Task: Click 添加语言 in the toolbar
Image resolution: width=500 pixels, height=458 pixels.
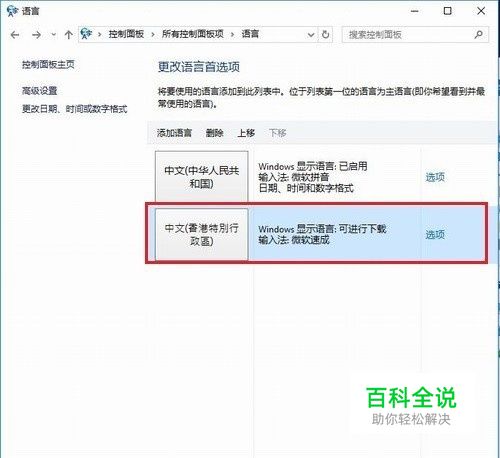Action: [x=174, y=133]
